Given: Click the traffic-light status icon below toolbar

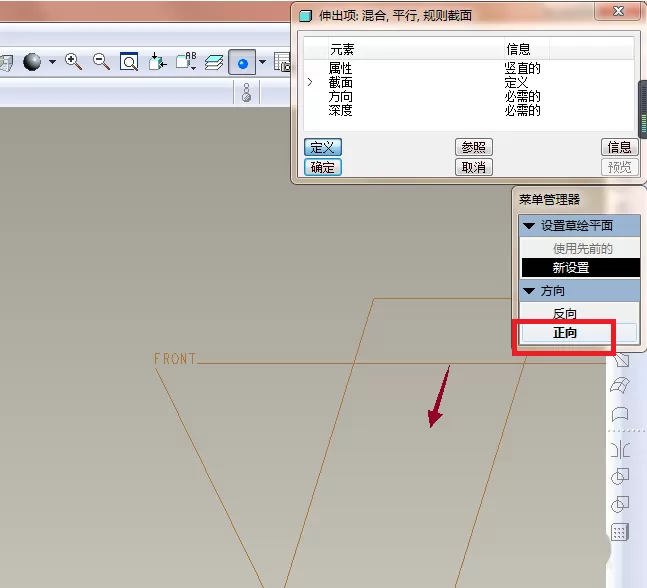Looking at the screenshot, I should 246,92.
